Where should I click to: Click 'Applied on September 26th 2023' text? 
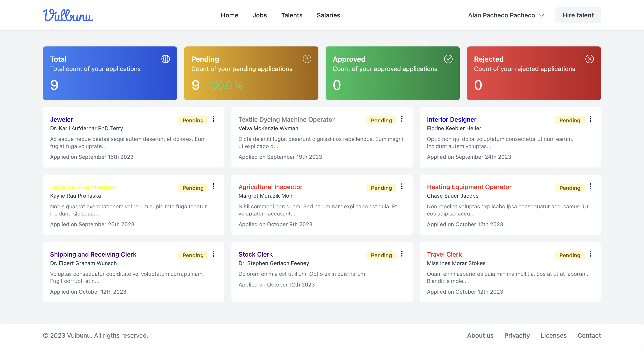pos(92,224)
